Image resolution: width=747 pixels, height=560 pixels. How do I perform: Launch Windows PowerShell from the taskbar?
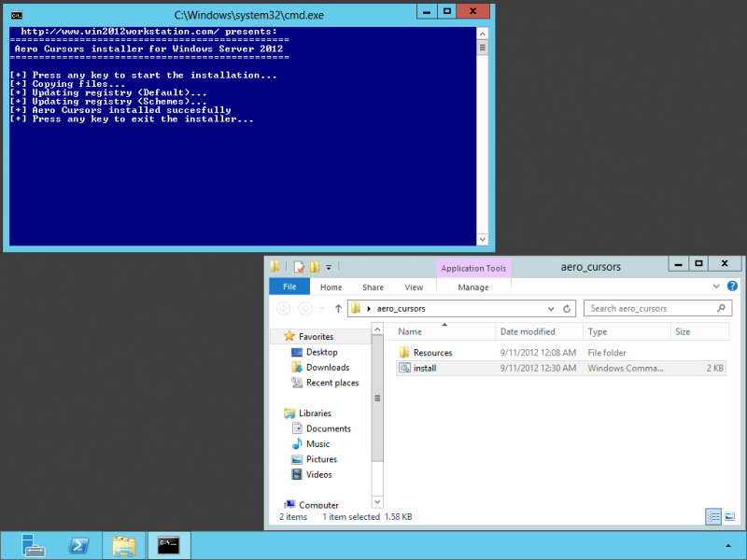(78, 545)
